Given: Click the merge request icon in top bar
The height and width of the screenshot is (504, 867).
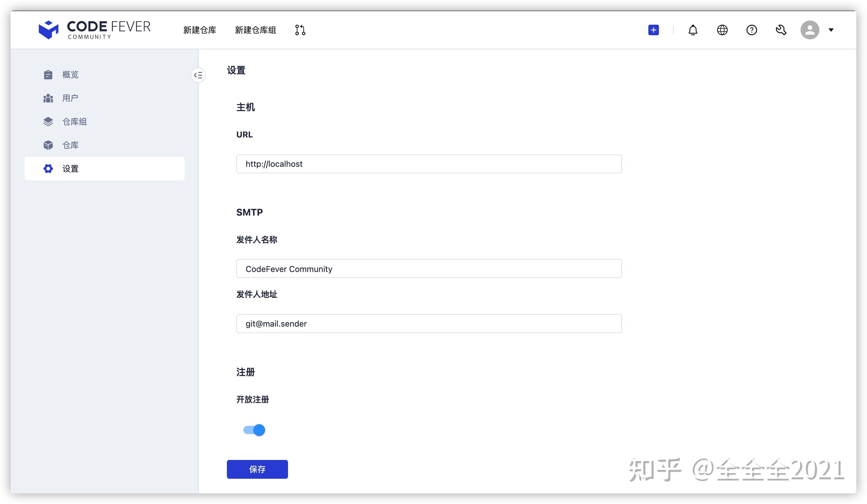Looking at the screenshot, I should (300, 30).
